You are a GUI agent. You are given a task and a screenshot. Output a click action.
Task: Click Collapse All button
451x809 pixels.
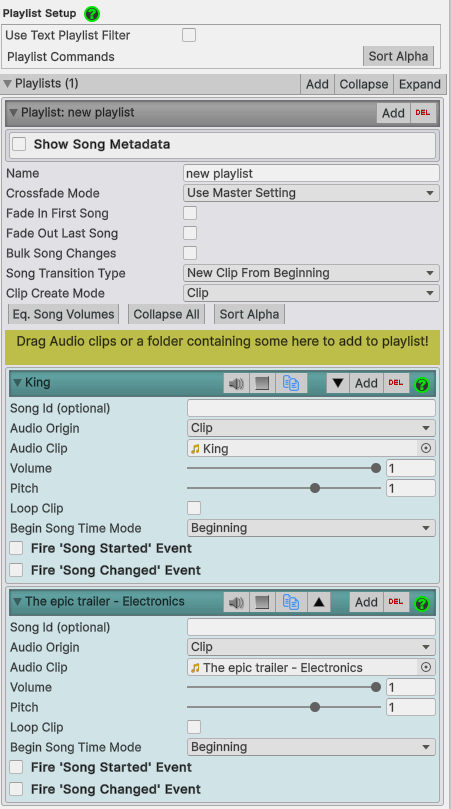tap(166, 314)
